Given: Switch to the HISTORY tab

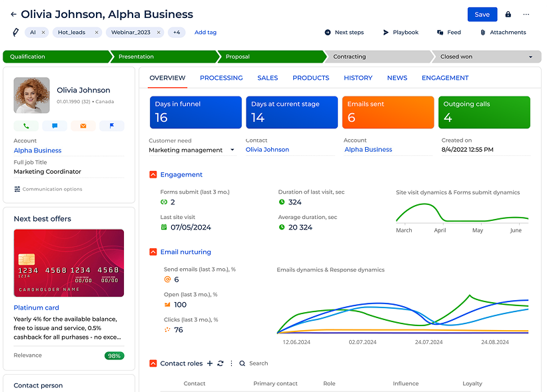Looking at the screenshot, I should (358, 78).
